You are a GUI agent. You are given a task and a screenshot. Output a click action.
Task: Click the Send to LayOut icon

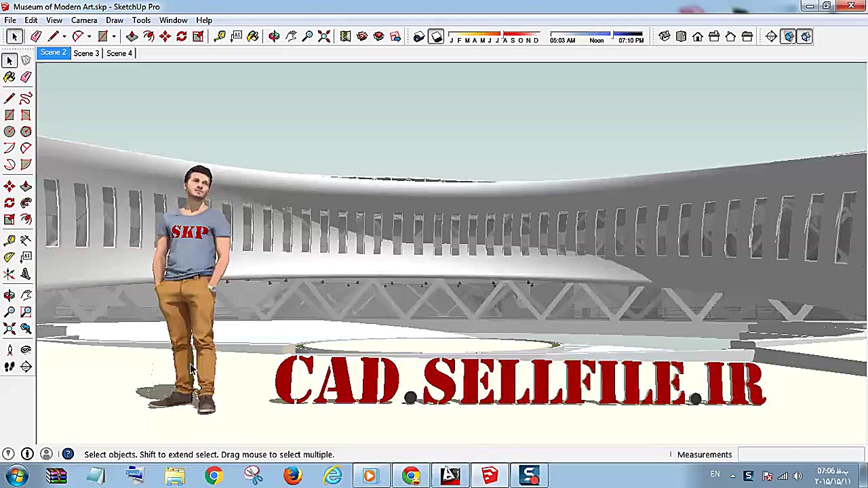395,37
